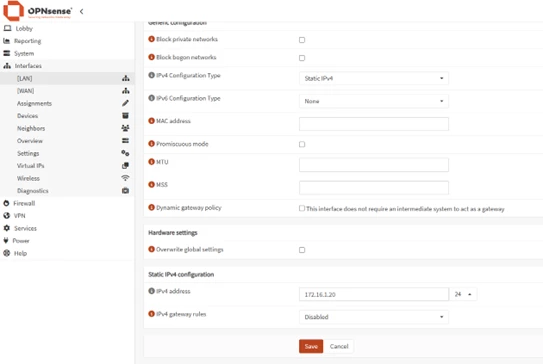Click the System server icon

point(7,53)
